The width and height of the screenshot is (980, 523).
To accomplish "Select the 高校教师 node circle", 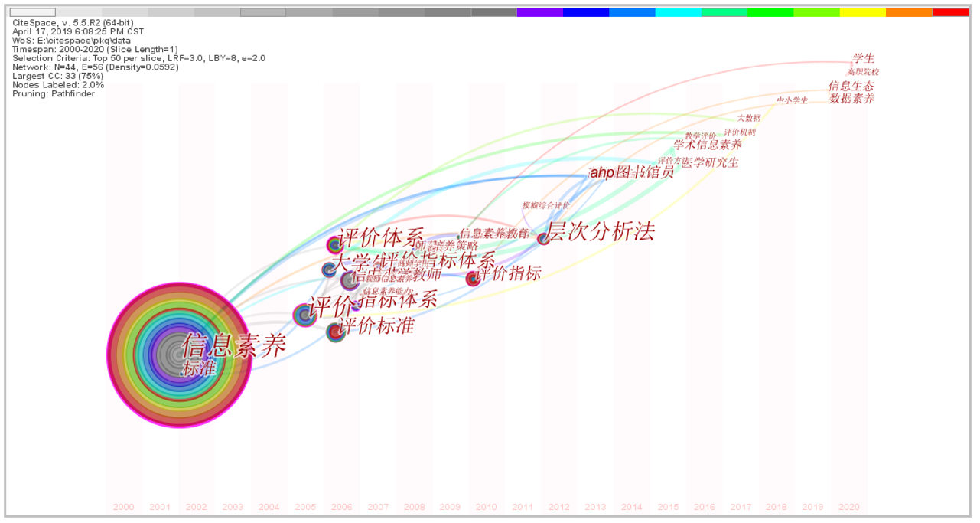I will click(350, 280).
